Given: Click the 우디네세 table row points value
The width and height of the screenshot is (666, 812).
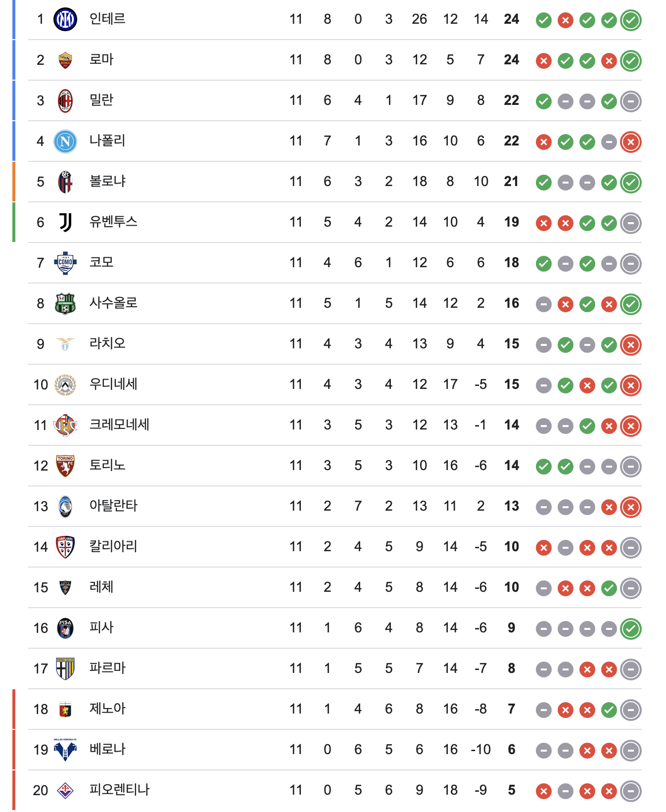Looking at the screenshot, I should tap(512, 384).
